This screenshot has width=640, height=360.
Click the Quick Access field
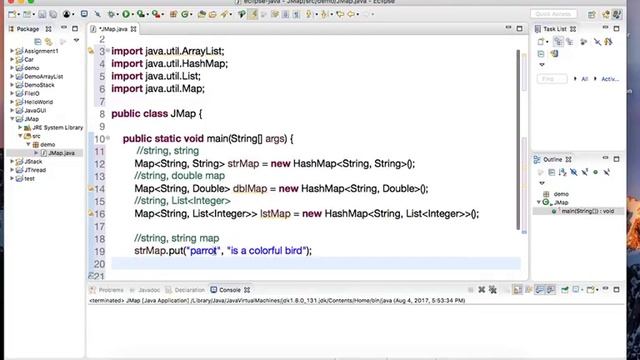point(553,14)
